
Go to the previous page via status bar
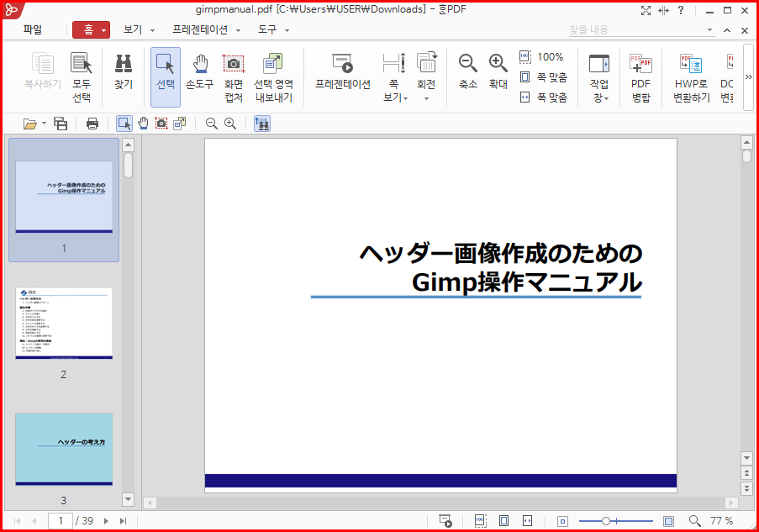click(x=34, y=521)
